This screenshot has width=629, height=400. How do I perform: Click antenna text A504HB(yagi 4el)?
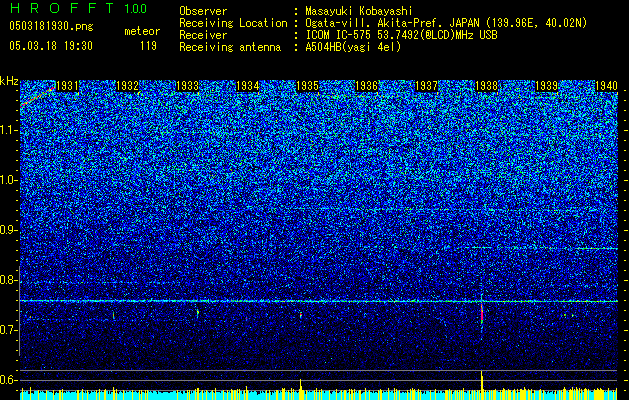353,47
